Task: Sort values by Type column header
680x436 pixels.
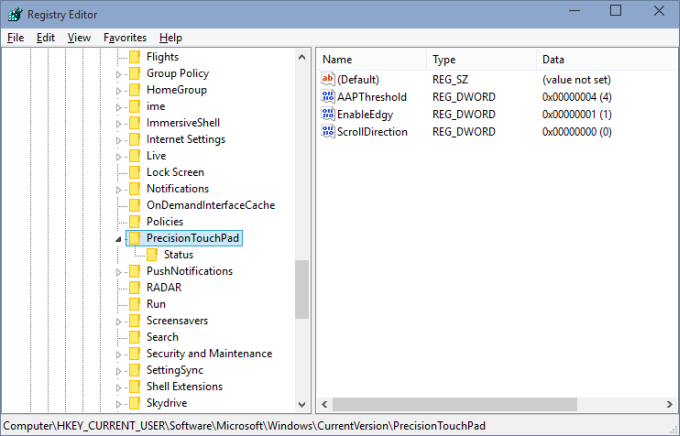Action: 480,59
